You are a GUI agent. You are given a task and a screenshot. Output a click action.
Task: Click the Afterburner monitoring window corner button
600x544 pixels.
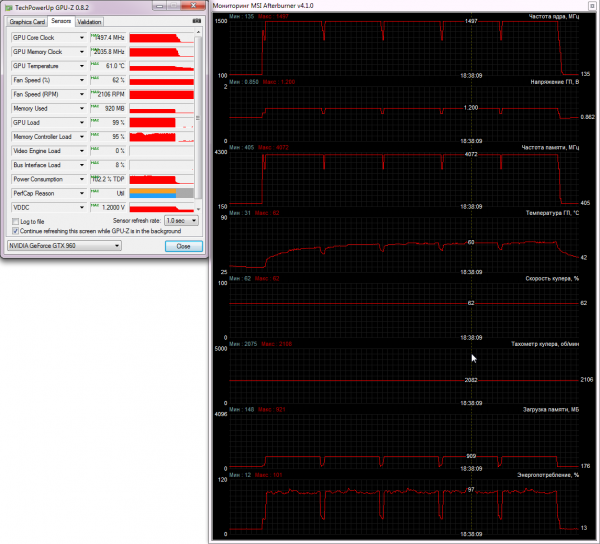pos(592,5)
